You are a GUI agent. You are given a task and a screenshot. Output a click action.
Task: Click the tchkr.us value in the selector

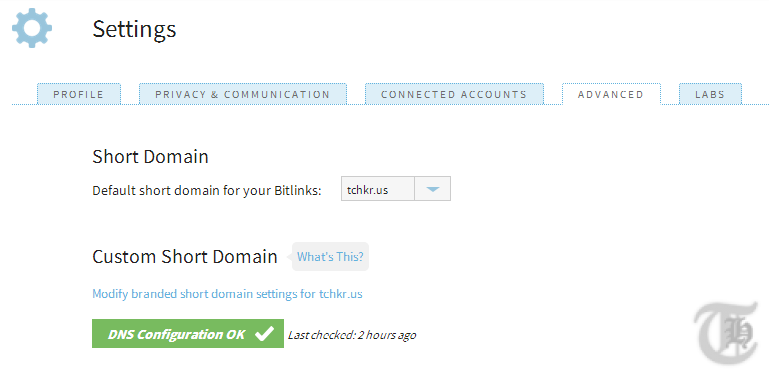pyautogui.click(x=368, y=190)
